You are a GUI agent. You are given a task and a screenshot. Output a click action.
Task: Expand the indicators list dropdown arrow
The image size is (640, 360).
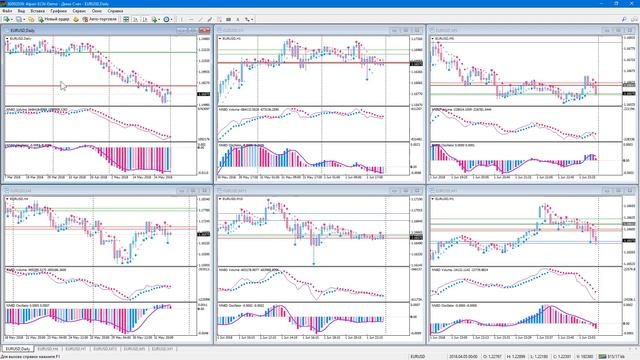[159, 19]
